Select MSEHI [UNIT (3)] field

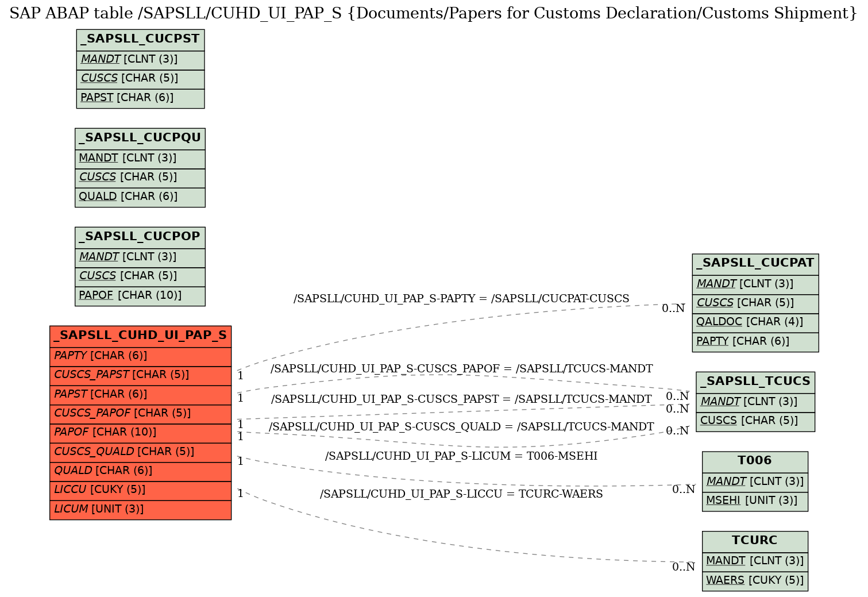pyautogui.click(x=755, y=501)
